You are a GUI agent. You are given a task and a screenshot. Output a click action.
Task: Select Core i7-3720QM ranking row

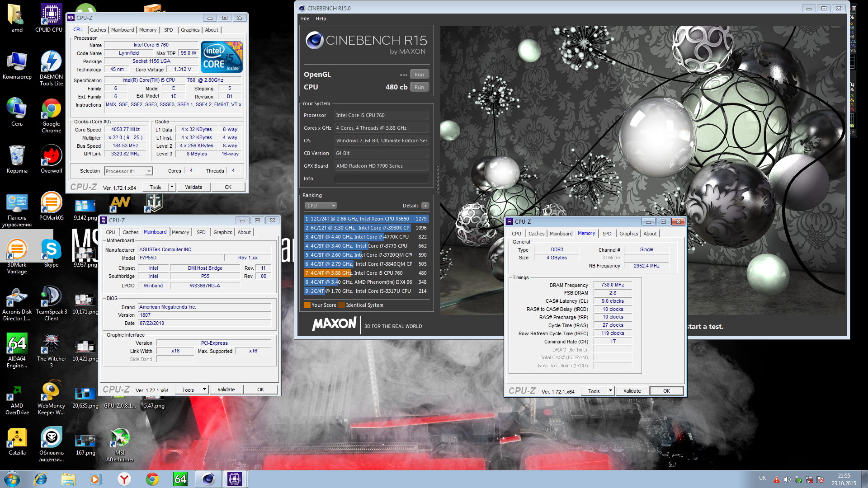click(366, 255)
